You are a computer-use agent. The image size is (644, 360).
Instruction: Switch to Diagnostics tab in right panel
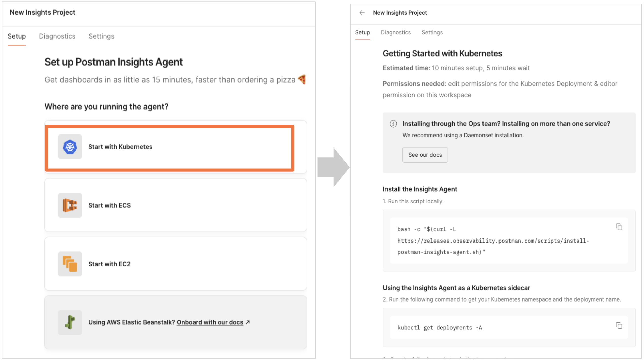pos(395,32)
